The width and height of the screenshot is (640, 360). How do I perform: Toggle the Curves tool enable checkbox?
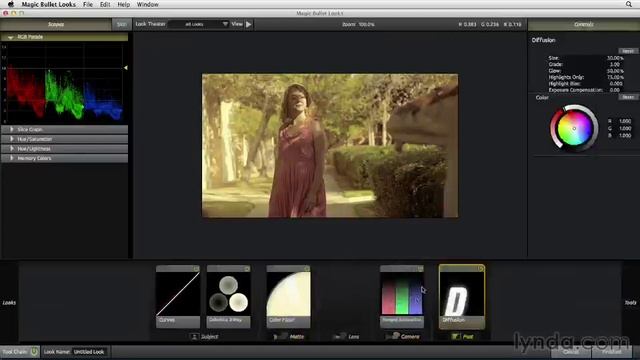196,269
